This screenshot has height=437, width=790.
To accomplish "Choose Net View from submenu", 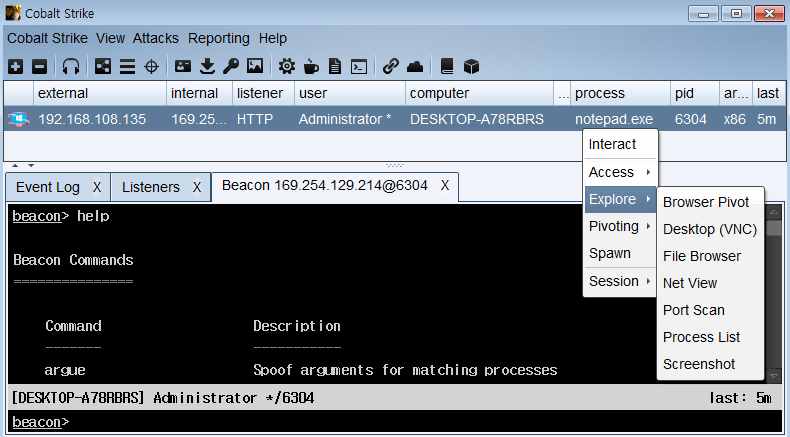I will (x=710, y=283).
